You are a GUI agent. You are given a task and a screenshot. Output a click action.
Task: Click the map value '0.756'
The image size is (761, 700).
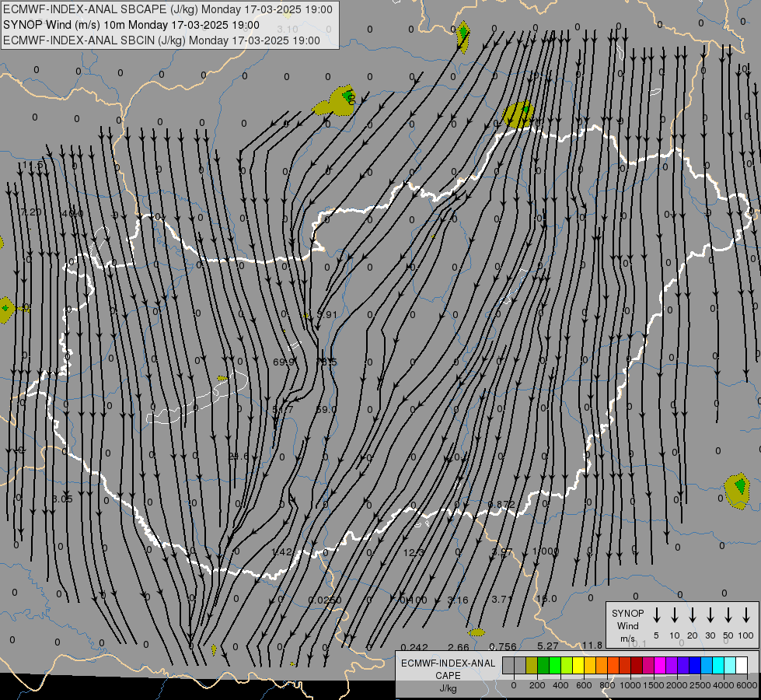pos(503,646)
